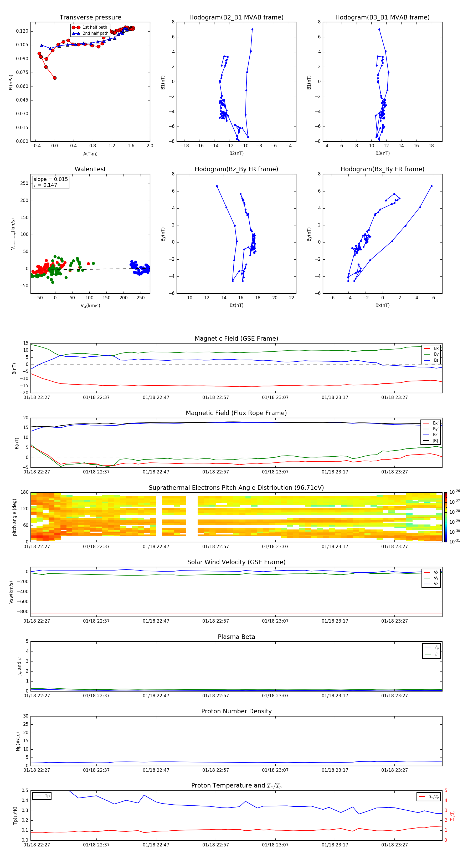
Task: Click the "pitch angle (deg)" axis label
Action: click(14, 517)
